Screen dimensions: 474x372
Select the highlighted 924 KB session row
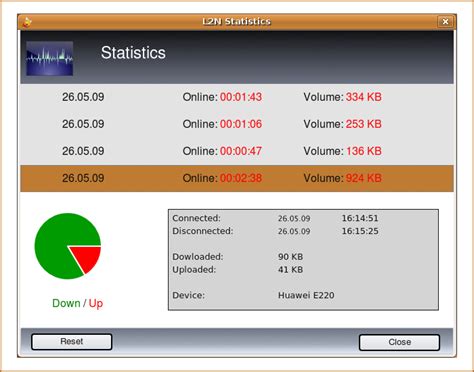click(x=237, y=178)
